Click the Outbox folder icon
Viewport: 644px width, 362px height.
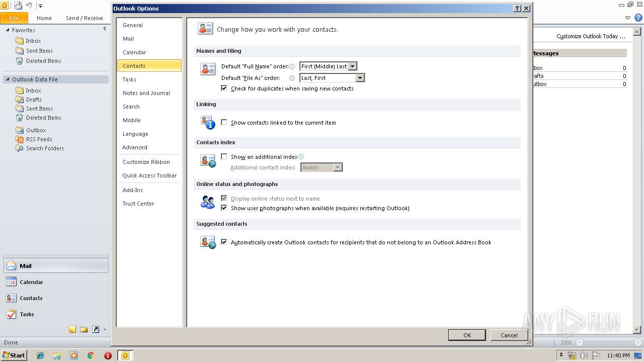point(20,130)
